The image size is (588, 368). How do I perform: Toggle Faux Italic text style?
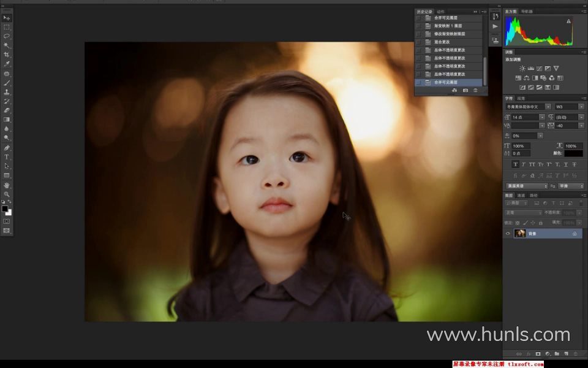pyautogui.click(x=524, y=164)
